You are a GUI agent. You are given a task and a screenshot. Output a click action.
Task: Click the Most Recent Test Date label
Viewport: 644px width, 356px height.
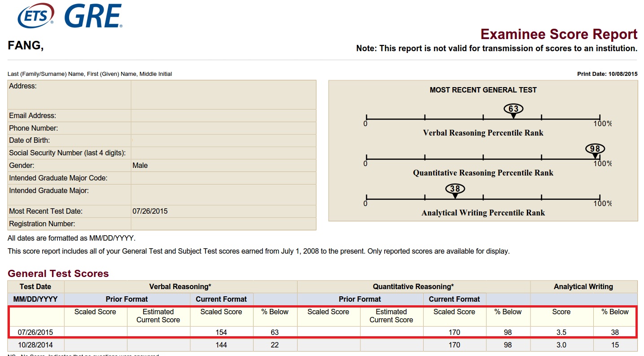pos(46,211)
